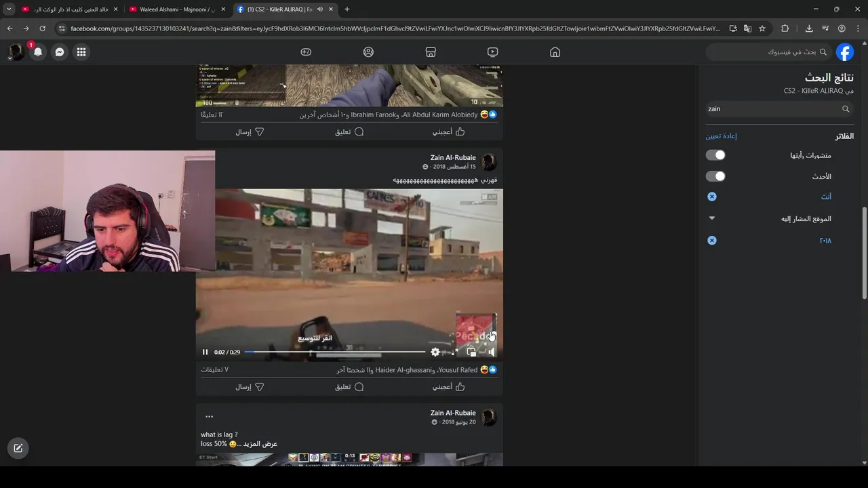Open Zain Al-Rubaie avatar on the video post
The image size is (868, 488).
[489, 162]
